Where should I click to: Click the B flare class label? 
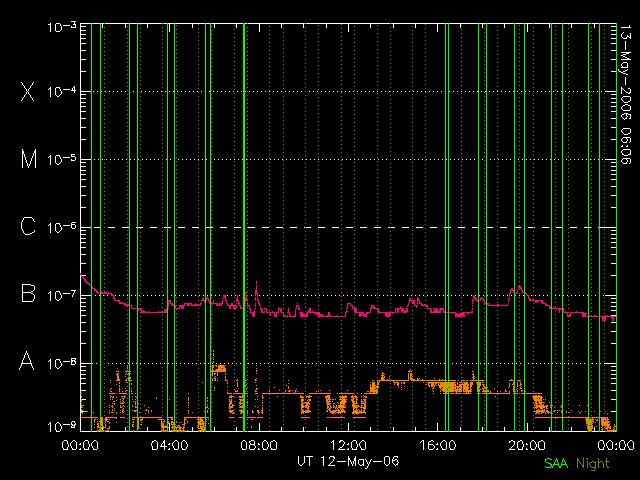point(28,293)
